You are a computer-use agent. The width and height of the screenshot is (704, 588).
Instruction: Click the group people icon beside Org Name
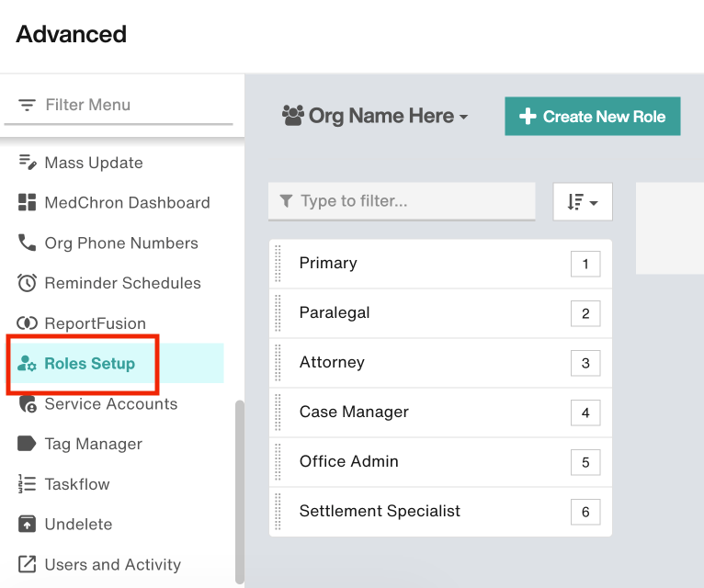point(293,116)
